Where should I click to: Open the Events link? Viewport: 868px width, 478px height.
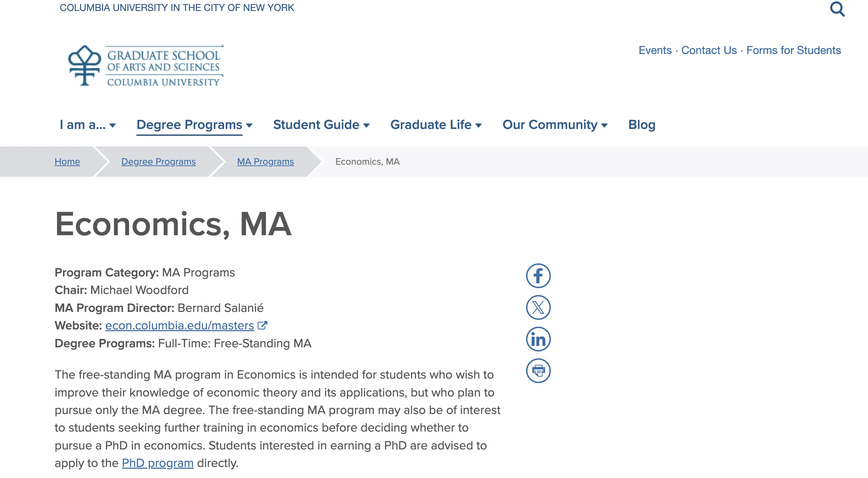coord(655,50)
